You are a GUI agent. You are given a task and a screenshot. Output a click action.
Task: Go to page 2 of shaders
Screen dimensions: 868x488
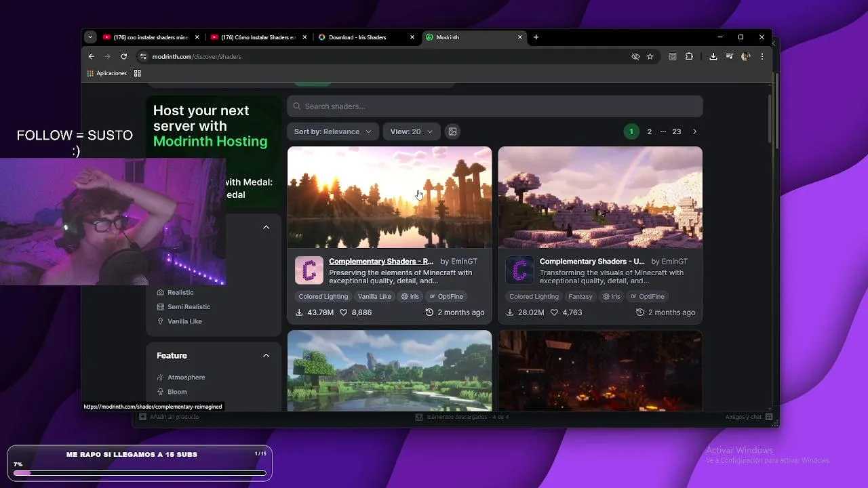pos(649,131)
